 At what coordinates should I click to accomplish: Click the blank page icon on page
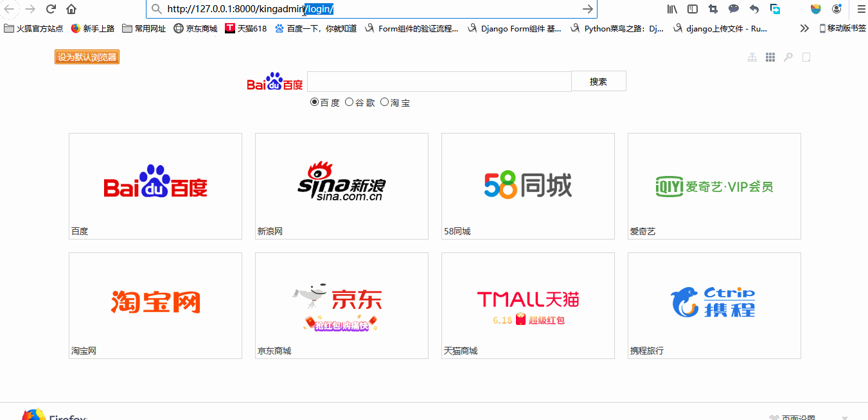(x=806, y=57)
